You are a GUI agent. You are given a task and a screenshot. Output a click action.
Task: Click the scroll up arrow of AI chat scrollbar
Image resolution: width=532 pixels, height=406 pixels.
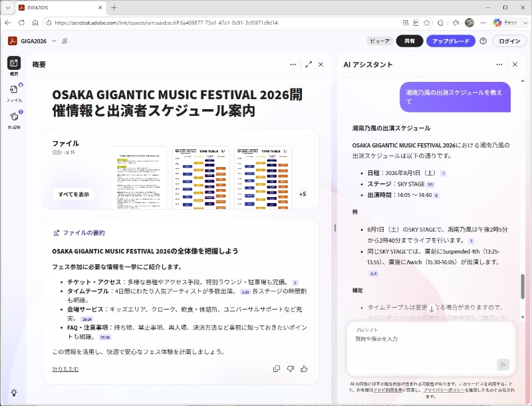point(523,81)
